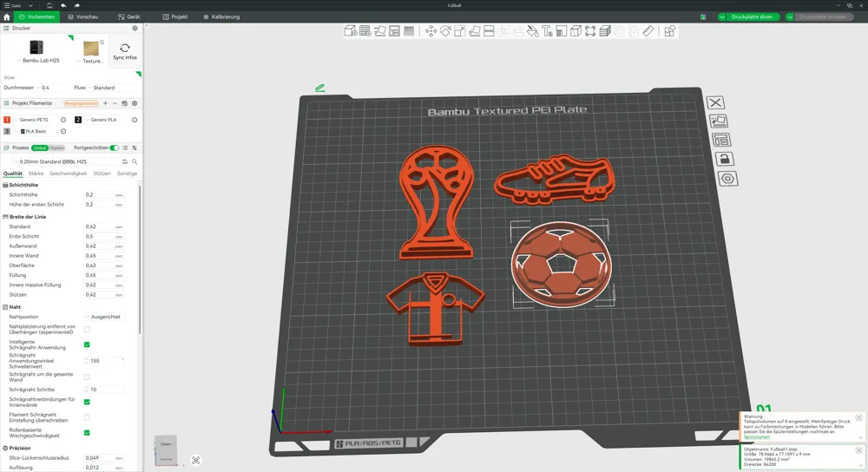Open the Geschwindigkeit settings tab
Viewport: 868px width, 472px height.
pos(68,174)
